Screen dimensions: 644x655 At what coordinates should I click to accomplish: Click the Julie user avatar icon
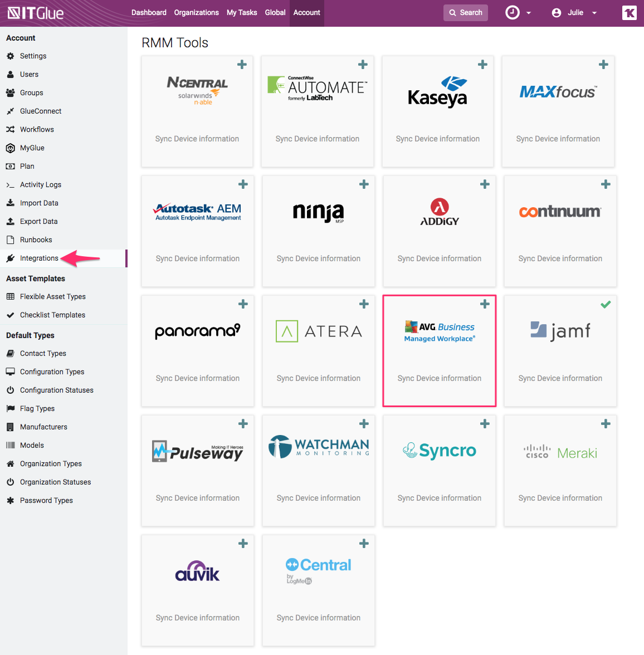[x=556, y=13]
